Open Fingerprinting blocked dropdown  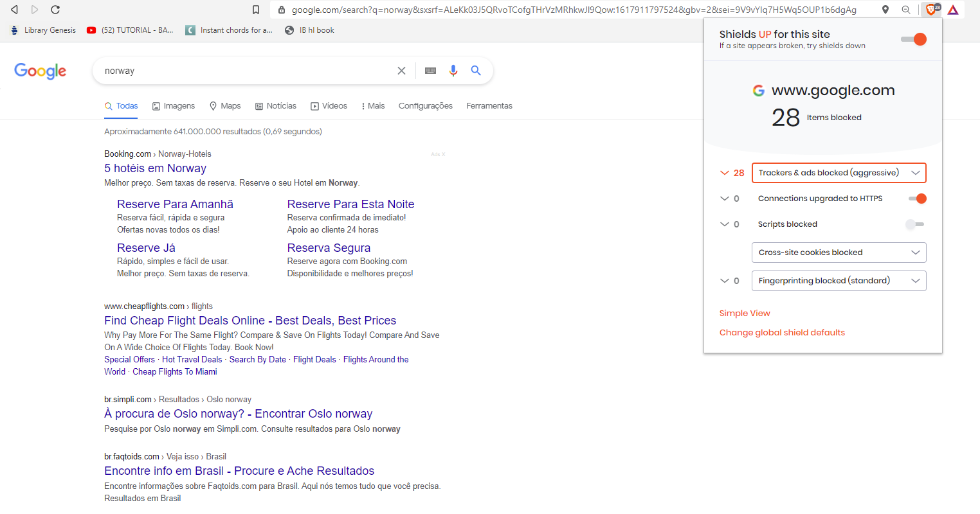(x=839, y=281)
